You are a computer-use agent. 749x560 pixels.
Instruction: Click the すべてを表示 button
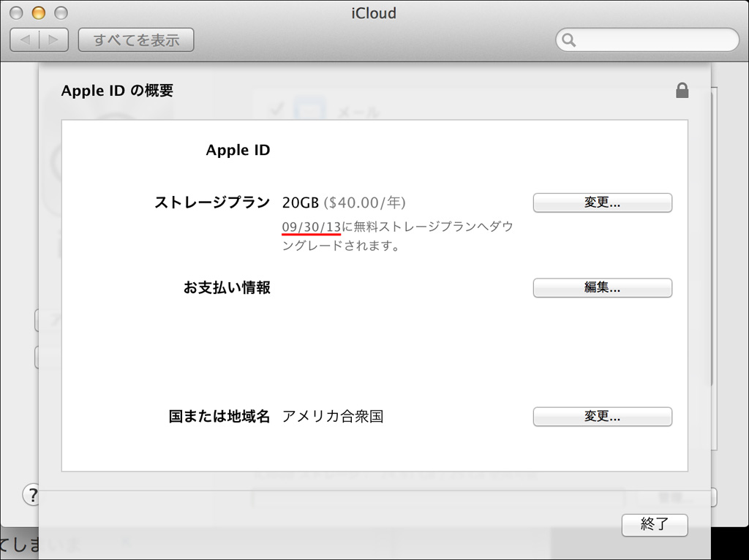coord(136,39)
